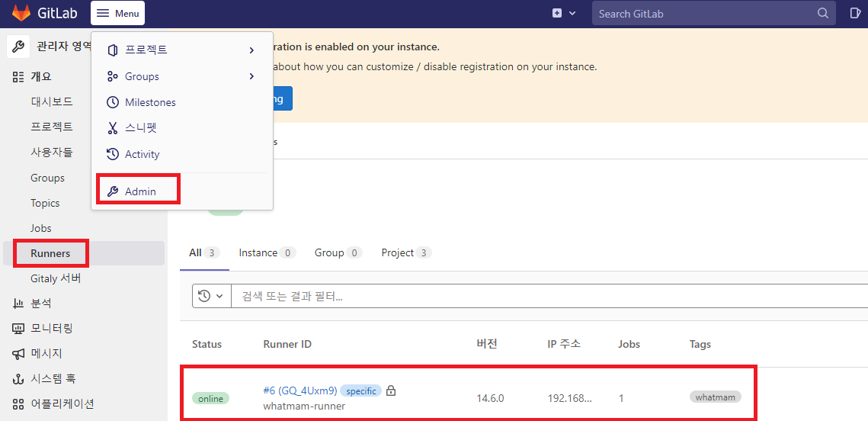Screen dimensions: 868x421
Task: Go to 대시보드 in sidebar
Action: 52,102
